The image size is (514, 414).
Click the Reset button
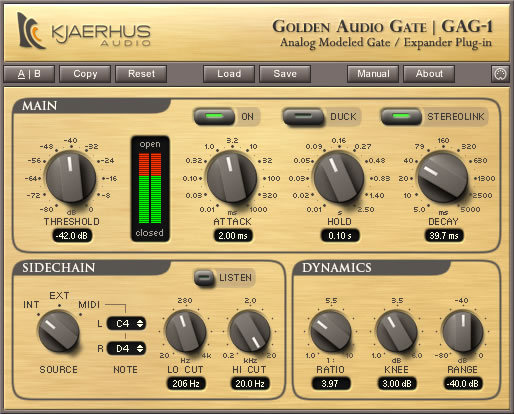(141, 74)
